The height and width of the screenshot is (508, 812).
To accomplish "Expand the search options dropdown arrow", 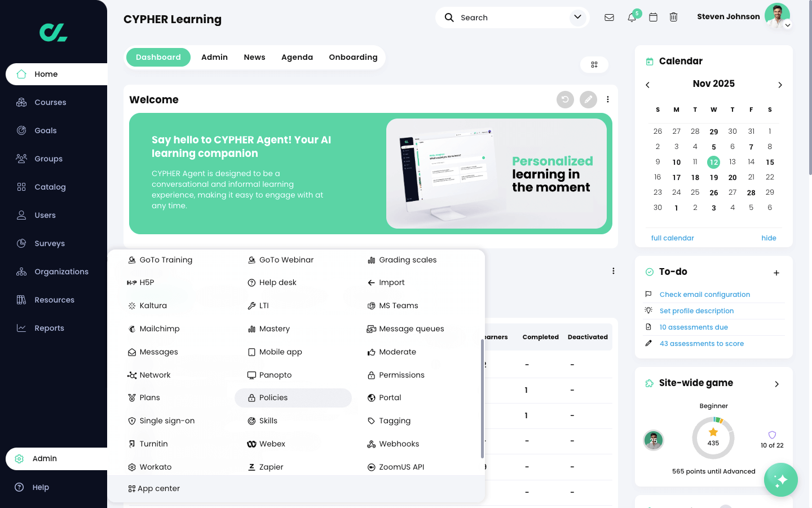I will (577, 17).
